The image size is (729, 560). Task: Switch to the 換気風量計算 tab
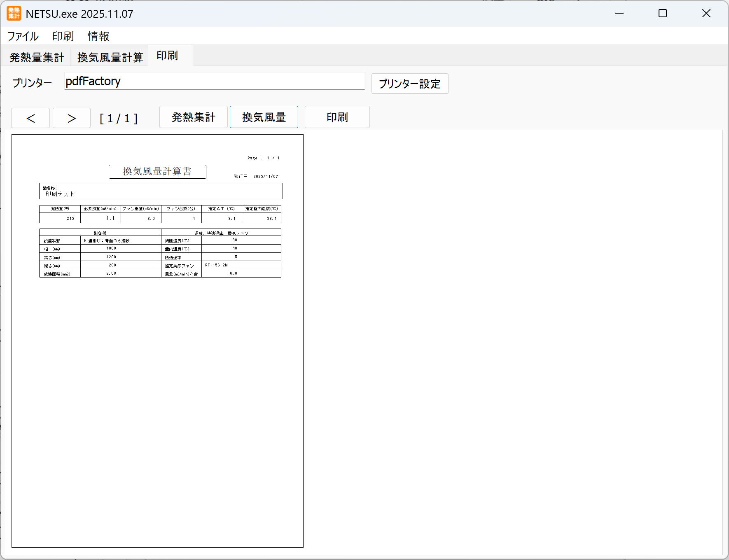click(x=110, y=57)
